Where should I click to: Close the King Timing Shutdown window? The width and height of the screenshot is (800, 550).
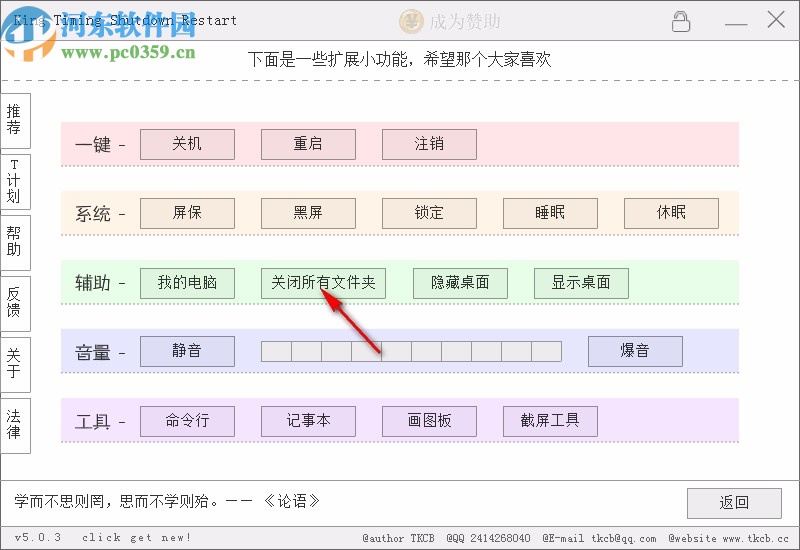coord(776,20)
